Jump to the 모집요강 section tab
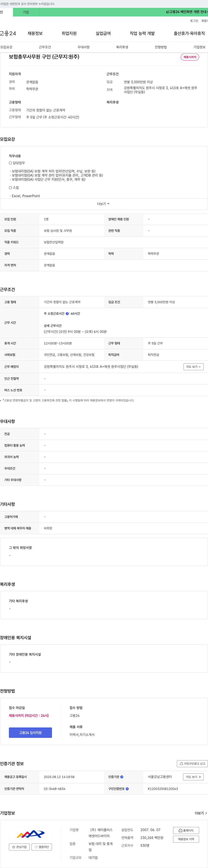 pyautogui.click(x=6, y=47)
